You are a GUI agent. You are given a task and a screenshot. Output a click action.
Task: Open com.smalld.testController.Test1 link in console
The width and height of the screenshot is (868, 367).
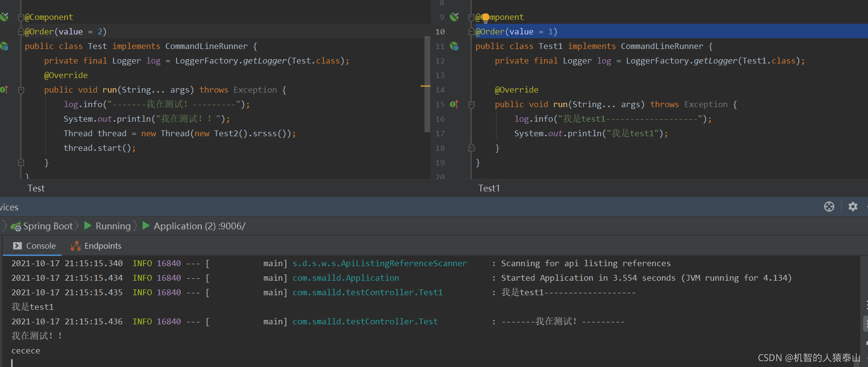[367, 292]
